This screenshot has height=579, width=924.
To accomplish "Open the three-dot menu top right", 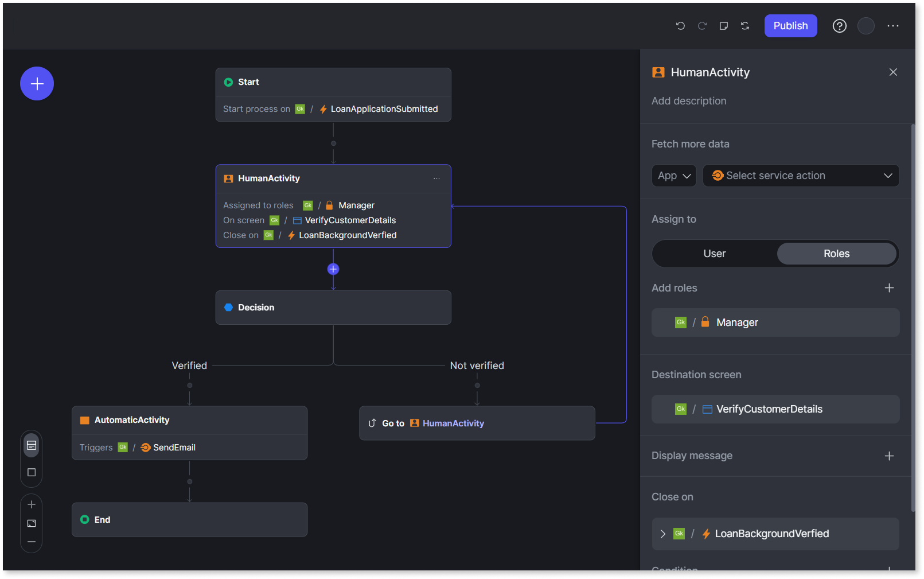I will pyautogui.click(x=893, y=26).
